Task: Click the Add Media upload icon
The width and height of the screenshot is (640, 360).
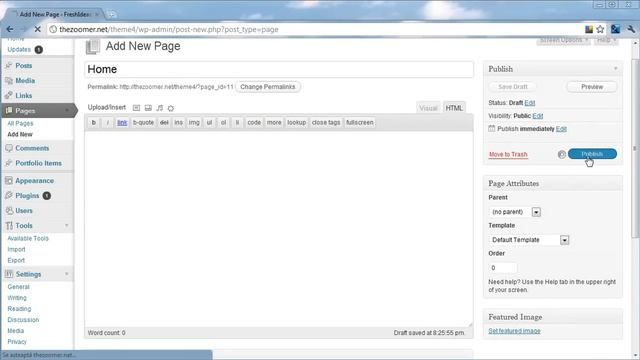Action: [x=171, y=108]
